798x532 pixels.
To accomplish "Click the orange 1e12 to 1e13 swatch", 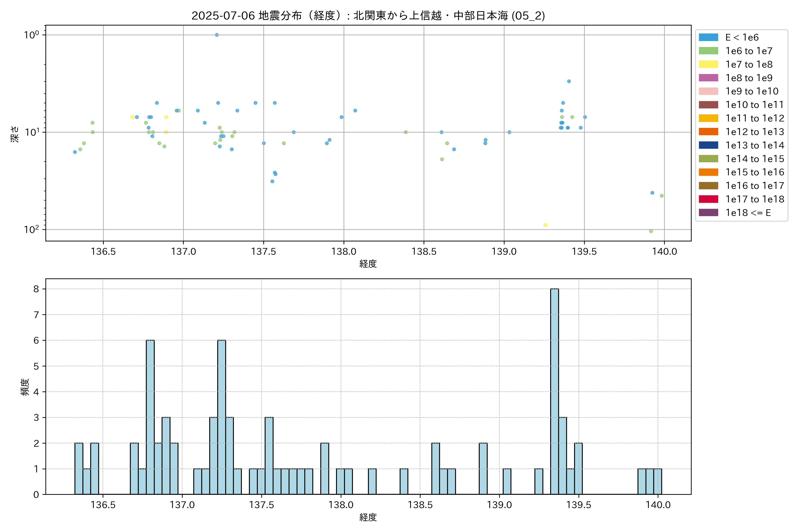I will point(708,132).
